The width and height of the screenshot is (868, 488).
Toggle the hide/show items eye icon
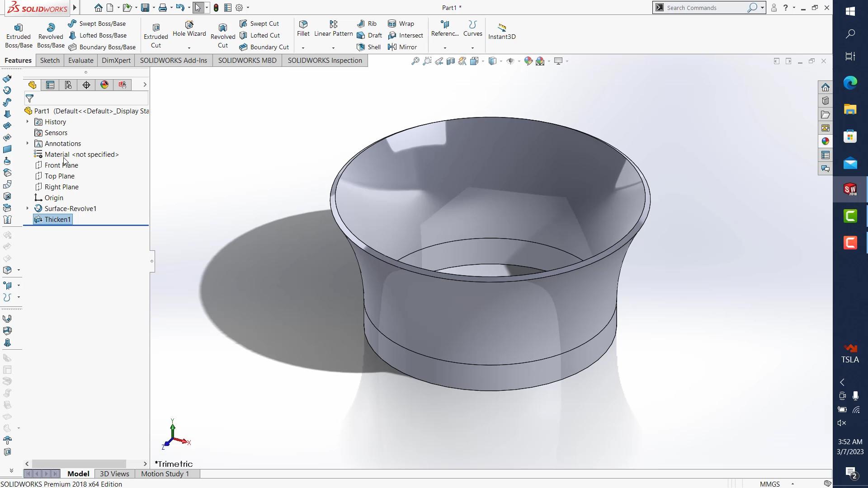510,61
